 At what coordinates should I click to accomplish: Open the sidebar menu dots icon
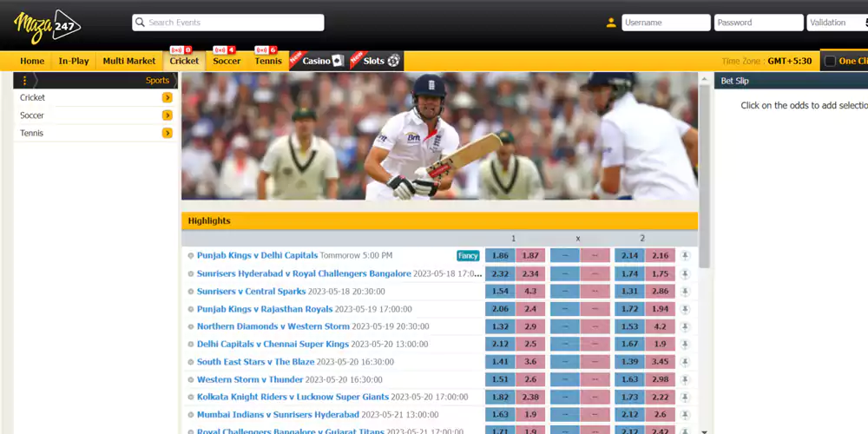[24, 81]
